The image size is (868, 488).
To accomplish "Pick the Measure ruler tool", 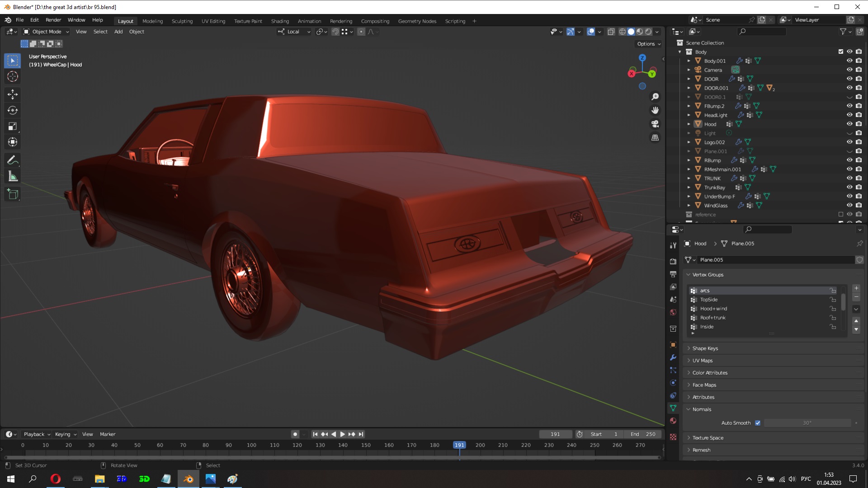I will pyautogui.click(x=13, y=177).
